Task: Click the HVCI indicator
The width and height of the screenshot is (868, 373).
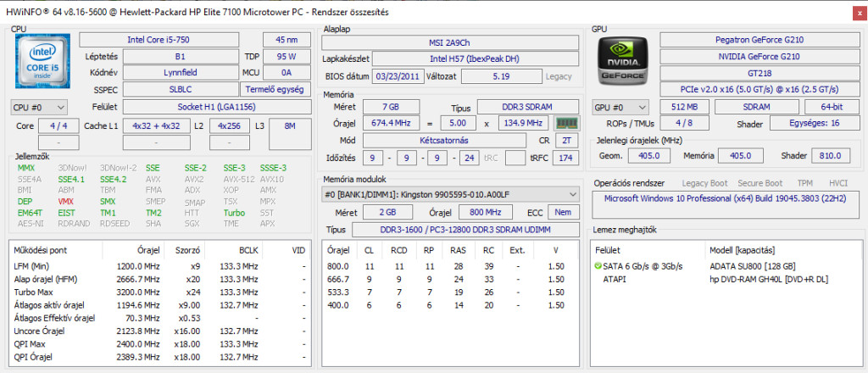Action: click(x=838, y=183)
